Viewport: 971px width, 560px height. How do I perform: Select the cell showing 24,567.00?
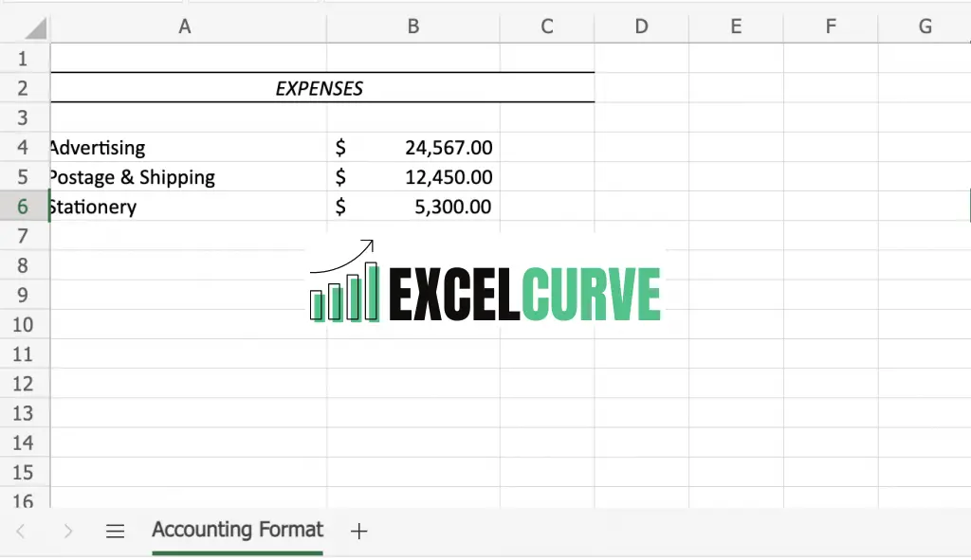[413, 147]
